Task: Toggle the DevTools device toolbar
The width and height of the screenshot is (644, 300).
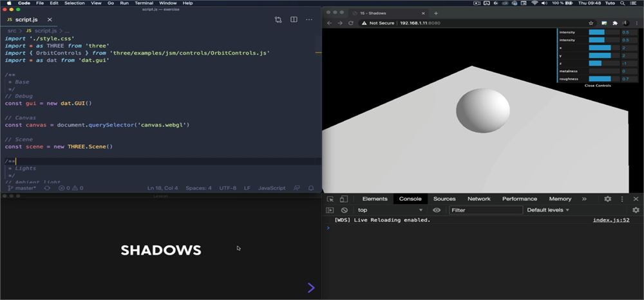Action: 344,199
